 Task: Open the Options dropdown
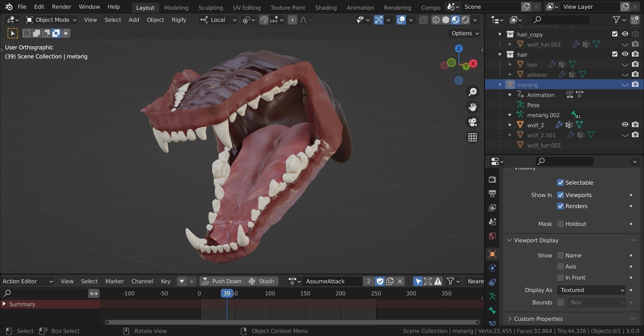pos(465,33)
